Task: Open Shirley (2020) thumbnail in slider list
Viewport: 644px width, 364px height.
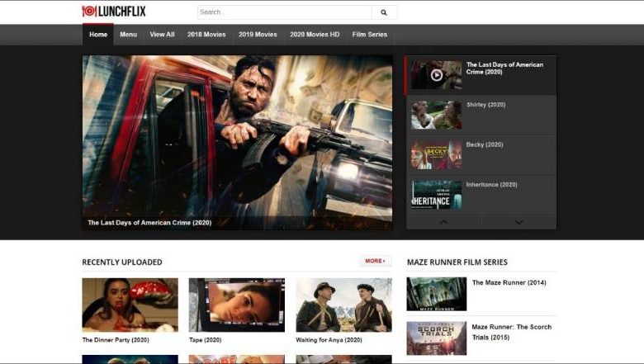Action: [x=437, y=115]
